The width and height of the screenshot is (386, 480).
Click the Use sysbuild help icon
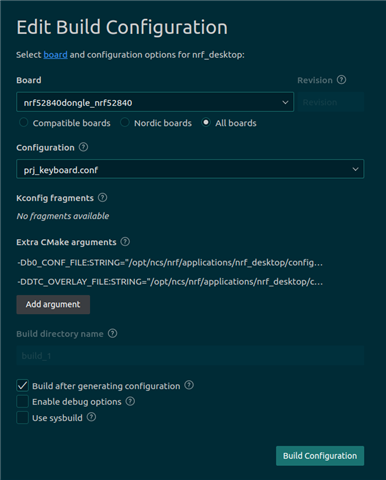[91, 417]
